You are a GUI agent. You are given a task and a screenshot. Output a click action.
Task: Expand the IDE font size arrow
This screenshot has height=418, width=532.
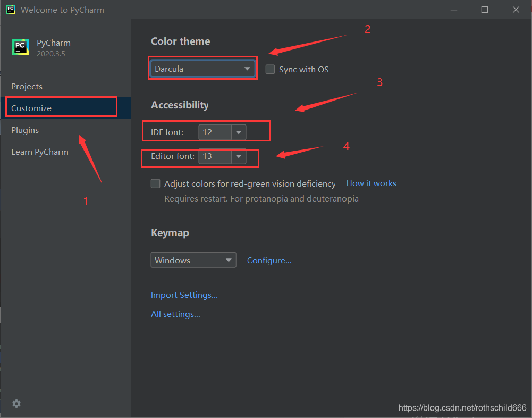[239, 132]
